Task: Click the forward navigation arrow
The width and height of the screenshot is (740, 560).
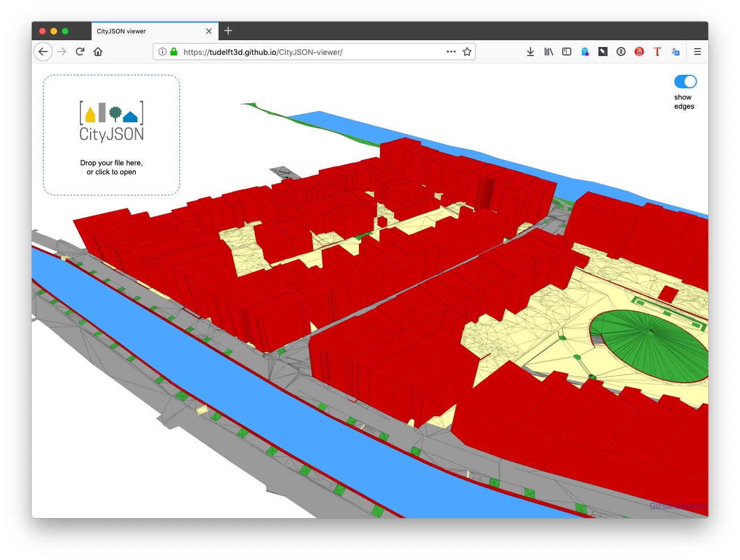Action: click(62, 52)
